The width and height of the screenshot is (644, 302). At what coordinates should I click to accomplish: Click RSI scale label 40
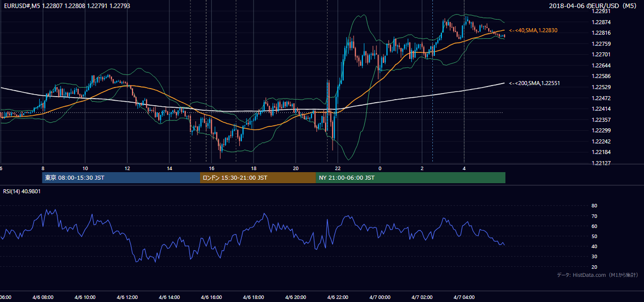(x=594, y=247)
